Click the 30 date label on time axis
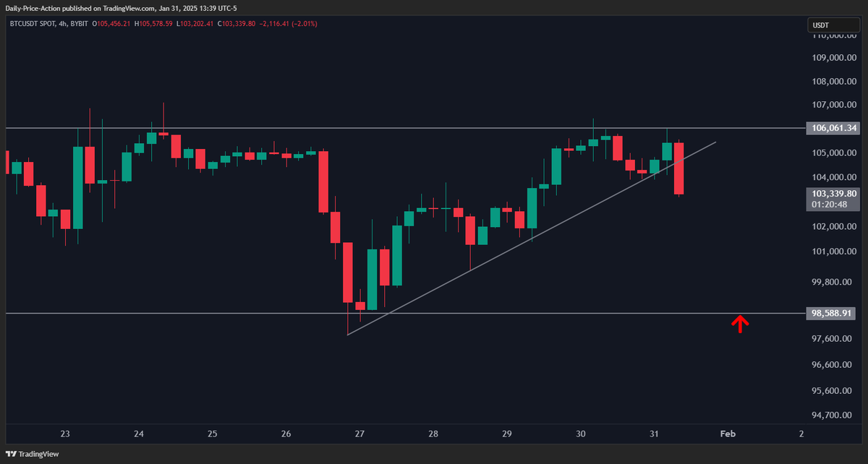The height and width of the screenshot is (464, 868). pos(580,434)
